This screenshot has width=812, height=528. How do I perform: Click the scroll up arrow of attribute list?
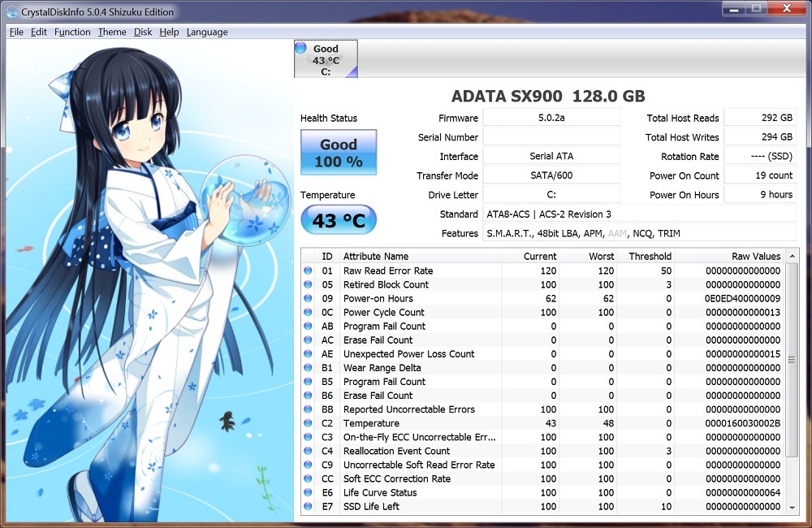pos(792,256)
